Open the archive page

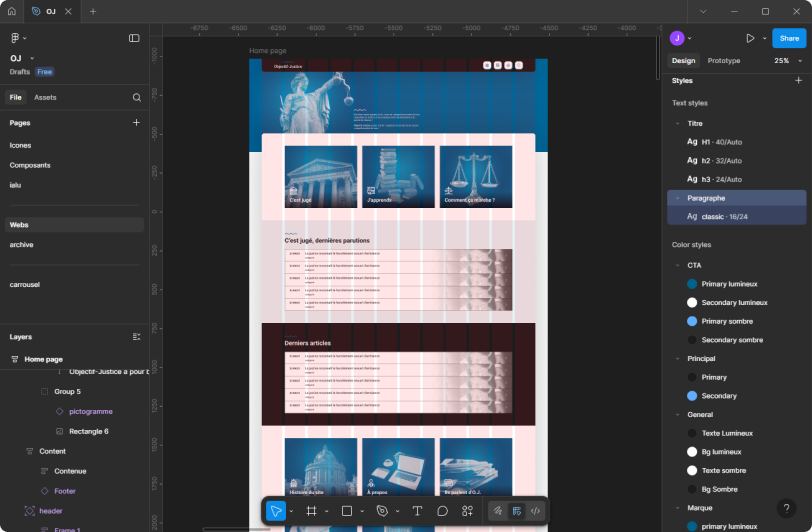point(21,245)
